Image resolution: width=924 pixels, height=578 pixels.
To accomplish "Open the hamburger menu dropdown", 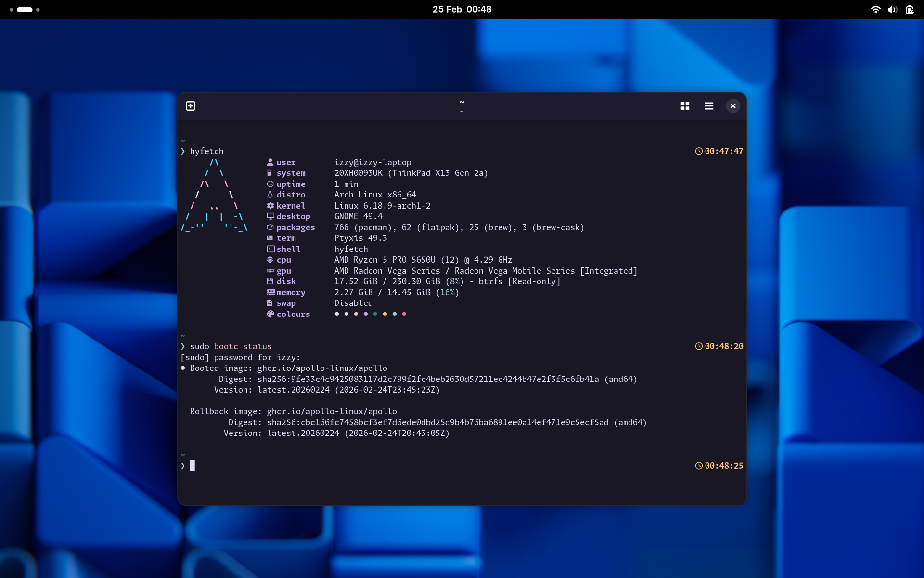I will (709, 106).
